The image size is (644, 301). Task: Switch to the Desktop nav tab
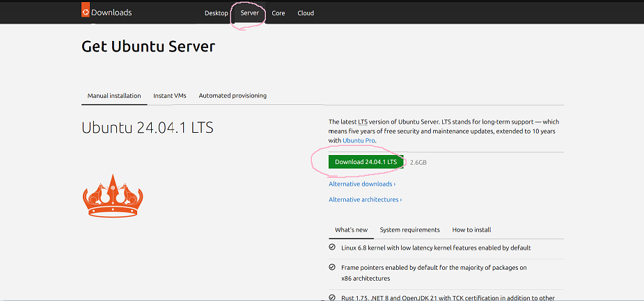tap(216, 13)
